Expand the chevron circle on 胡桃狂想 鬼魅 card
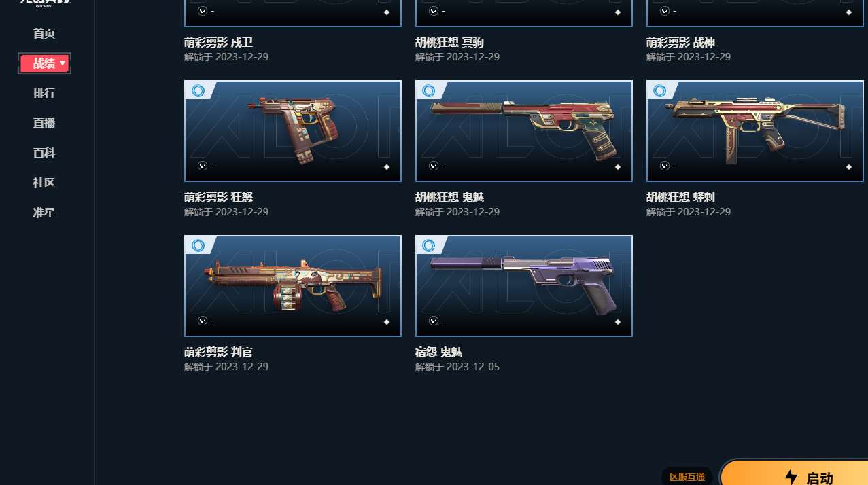Screen dimensions: 868x485 coord(434,166)
